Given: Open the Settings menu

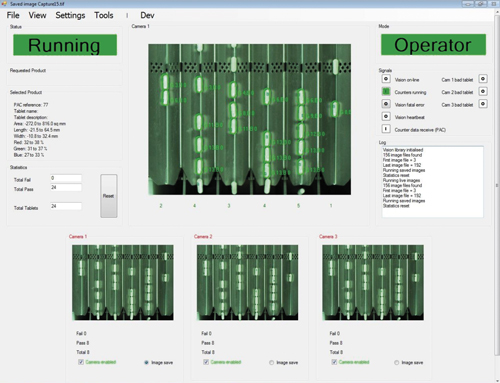Looking at the screenshot, I should click(x=70, y=15).
